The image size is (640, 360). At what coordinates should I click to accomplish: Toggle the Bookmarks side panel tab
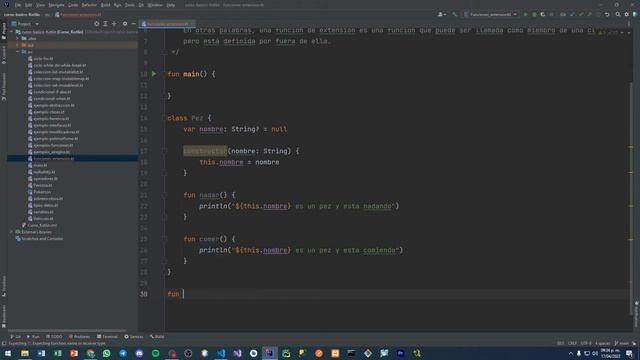click(4, 316)
